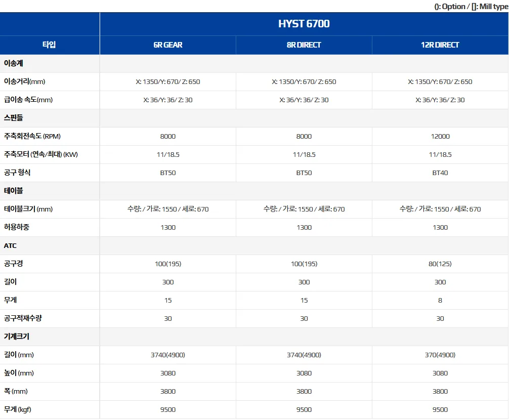Select the 12R DIRECT column header
Image resolution: width=509 pixels, height=420 pixels.
440,45
